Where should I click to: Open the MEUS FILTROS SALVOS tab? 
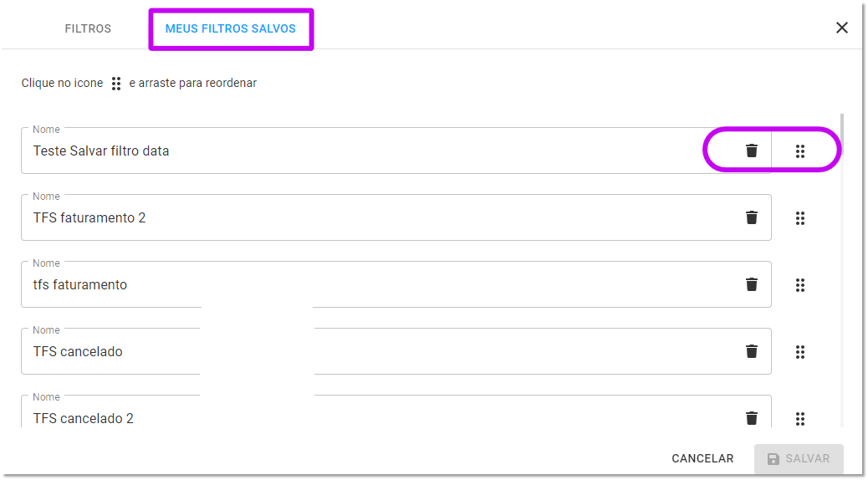[231, 28]
